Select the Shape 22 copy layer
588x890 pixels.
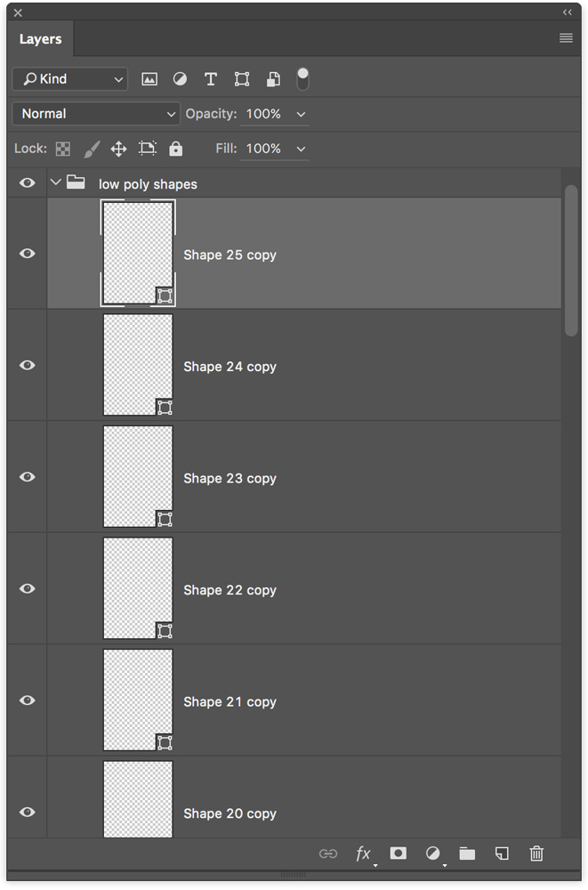click(304, 588)
